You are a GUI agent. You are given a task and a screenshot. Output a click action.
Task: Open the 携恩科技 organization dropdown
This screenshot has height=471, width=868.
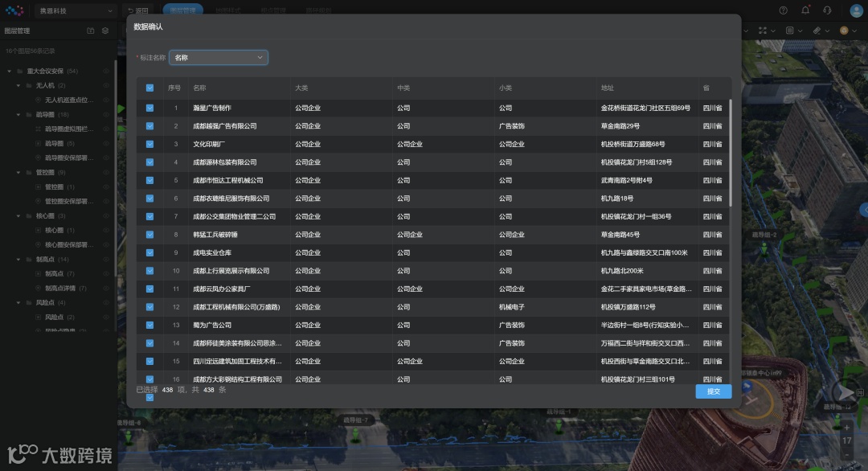76,10
